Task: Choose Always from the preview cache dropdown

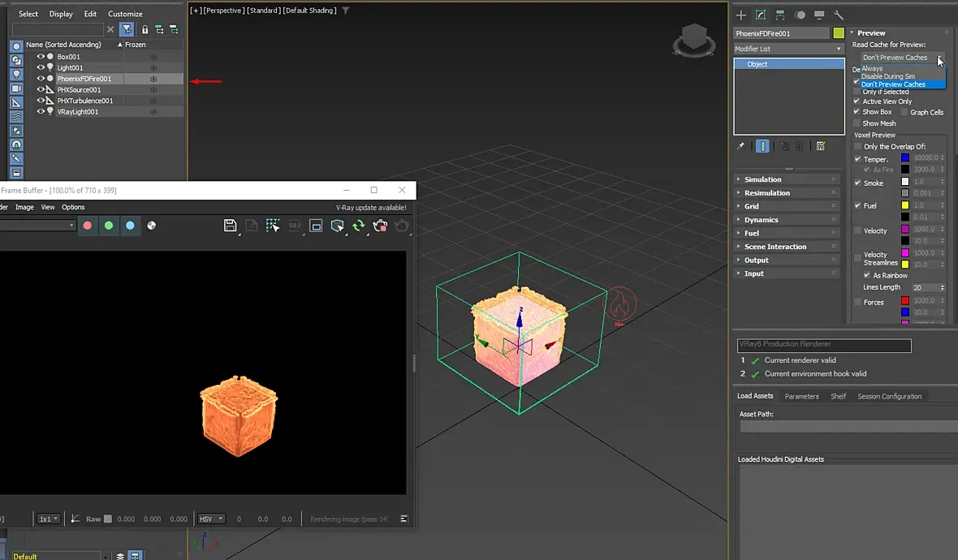Action: pyautogui.click(x=872, y=69)
